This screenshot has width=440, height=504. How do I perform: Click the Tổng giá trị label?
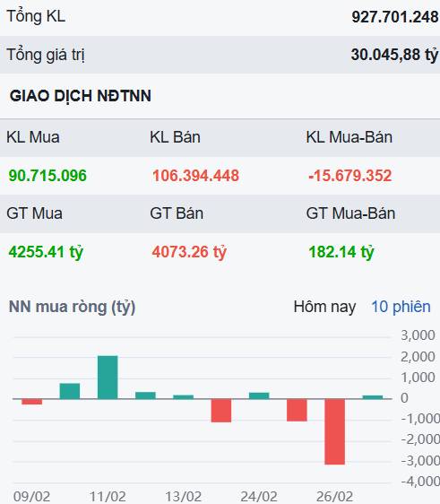(46, 55)
